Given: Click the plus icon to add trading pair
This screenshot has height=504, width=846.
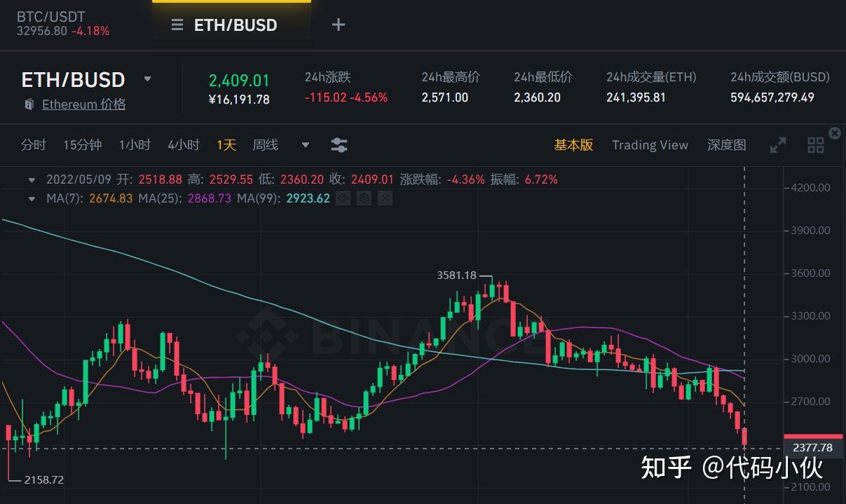Looking at the screenshot, I should (338, 25).
